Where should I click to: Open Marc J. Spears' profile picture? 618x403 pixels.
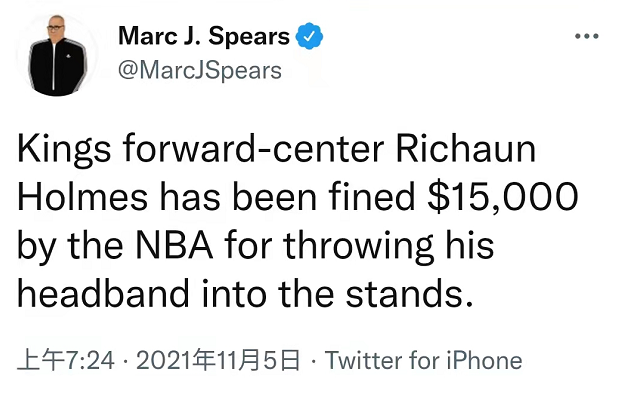tap(58, 54)
